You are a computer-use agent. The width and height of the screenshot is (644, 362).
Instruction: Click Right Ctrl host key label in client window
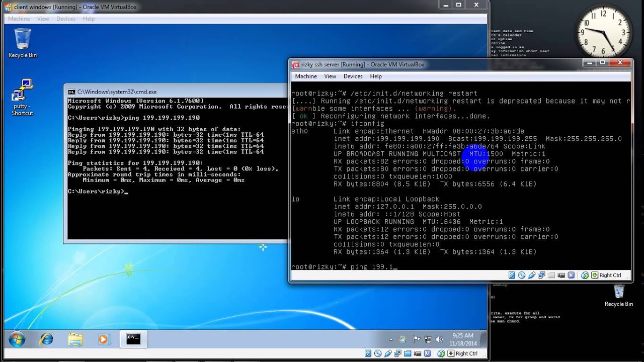(466, 353)
